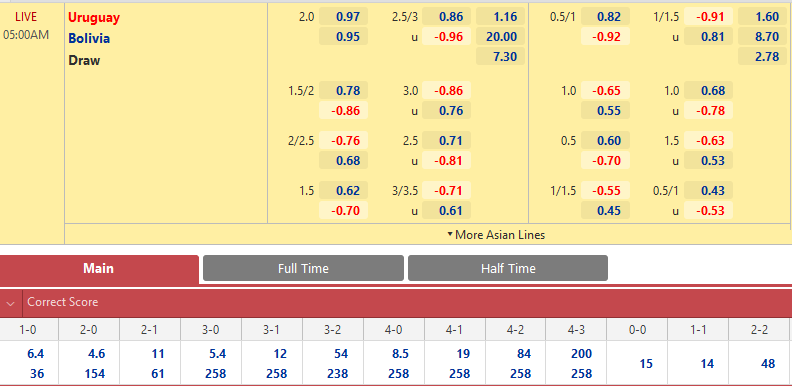This screenshot has height=386, width=792.
Task: Choose 0-0 correct score odds 15
Action: click(x=637, y=363)
